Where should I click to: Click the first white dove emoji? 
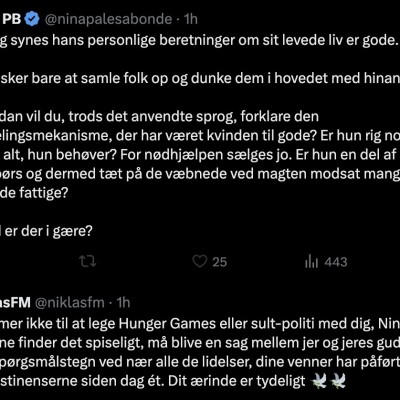point(318,381)
